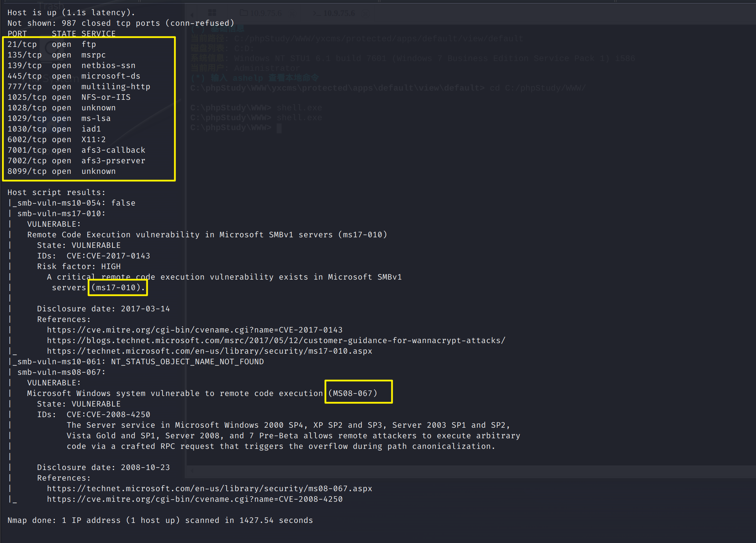This screenshot has height=543, width=756.
Task: Click the background prompt cursor after 'C:\phpStudy\WWW>'
Action: (279, 128)
